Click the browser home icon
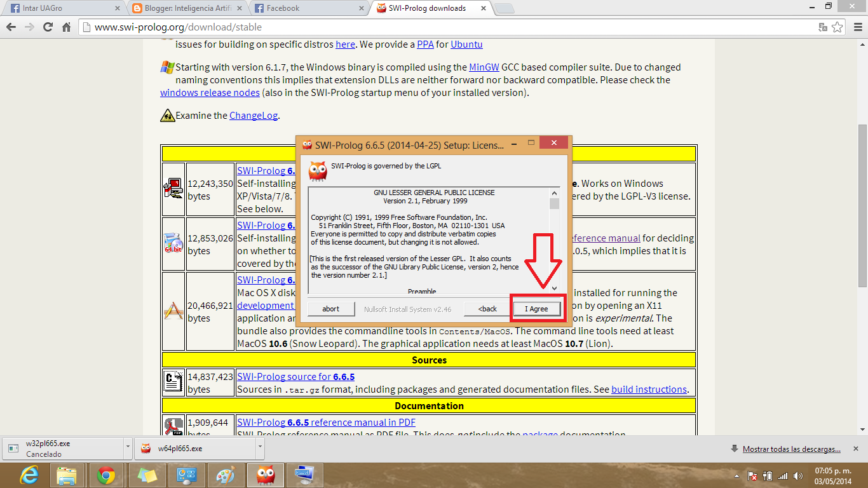Viewport: 868px width, 488px height. [x=65, y=27]
